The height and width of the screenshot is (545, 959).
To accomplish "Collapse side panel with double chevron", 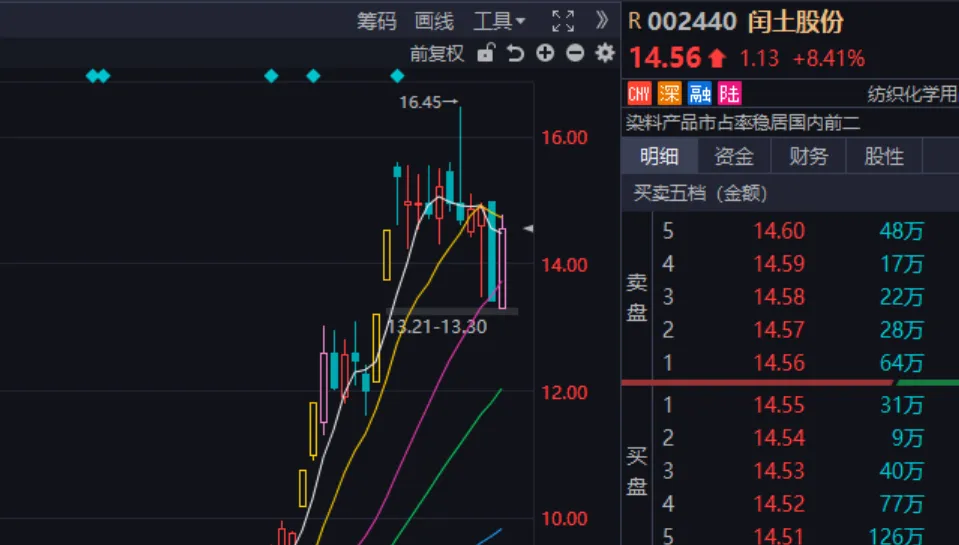I will point(602,20).
